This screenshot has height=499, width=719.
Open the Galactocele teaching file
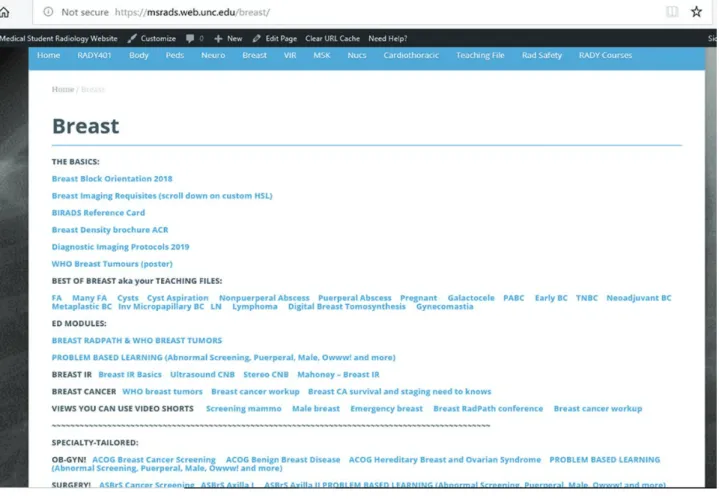(x=471, y=298)
